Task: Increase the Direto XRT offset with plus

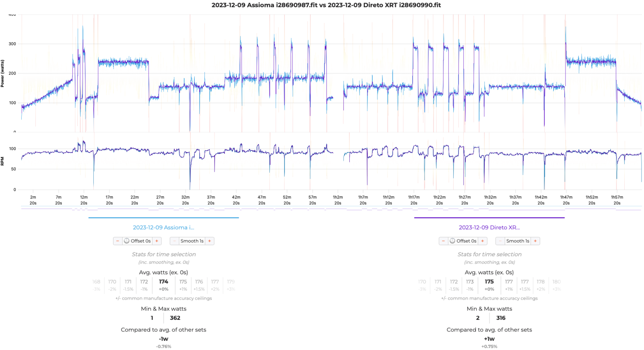Action: pyautogui.click(x=483, y=241)
